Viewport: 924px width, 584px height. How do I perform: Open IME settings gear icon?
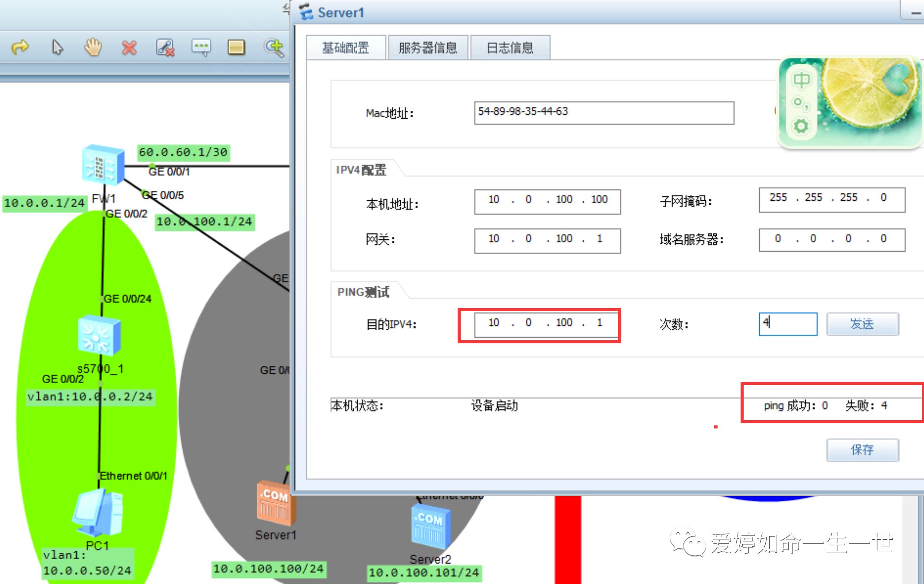pyautogui.click(x=801, y=126)
